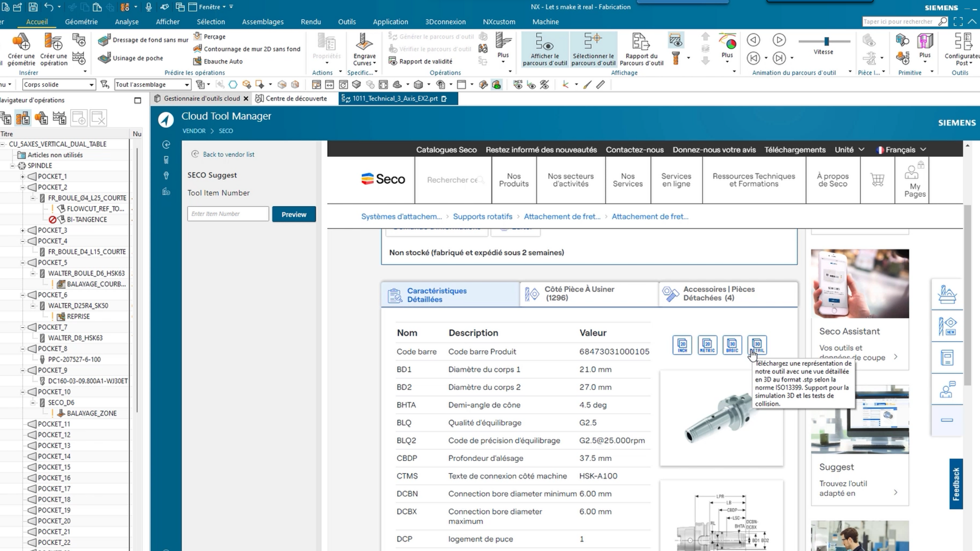Toggle the operation navigator panel pin box
Screen dimensions: 980x551
[x=138, y=100]
